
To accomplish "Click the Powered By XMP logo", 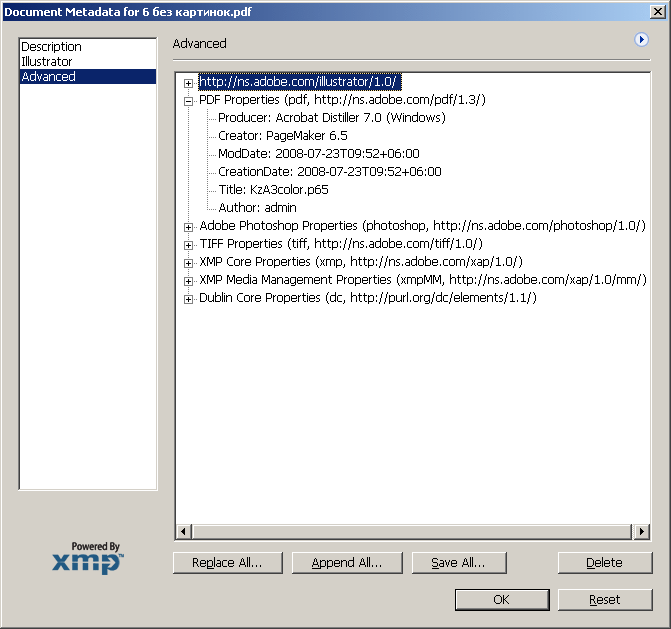I will pyautogui.click(x=88, y=558).
